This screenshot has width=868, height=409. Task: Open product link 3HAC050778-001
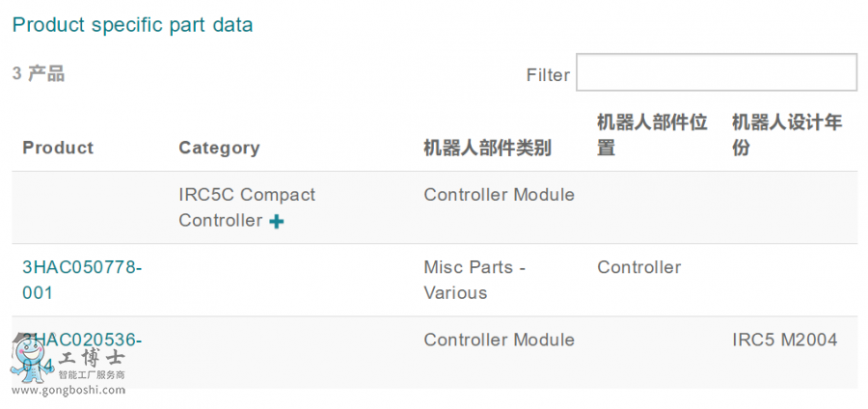[x=82, y=280]
